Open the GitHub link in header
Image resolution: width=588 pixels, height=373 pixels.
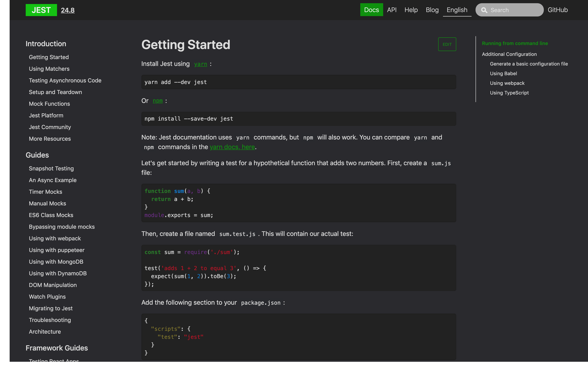[x=557, y=10]
